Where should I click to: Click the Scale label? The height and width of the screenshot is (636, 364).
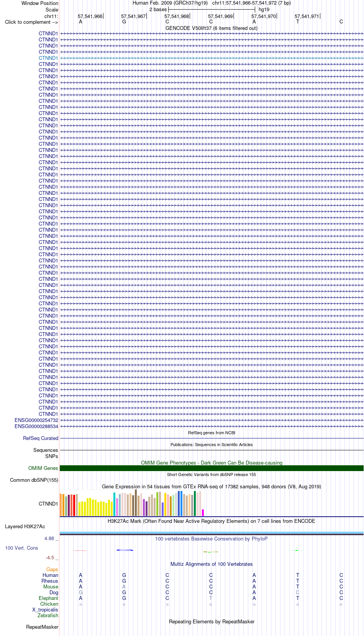pos(52,10)
